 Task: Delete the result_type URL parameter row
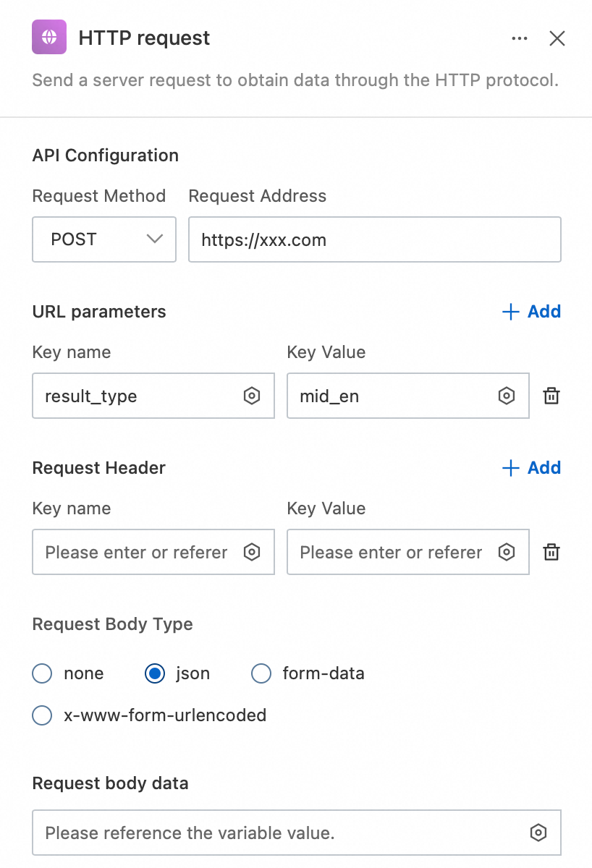[x=551, y=396]
